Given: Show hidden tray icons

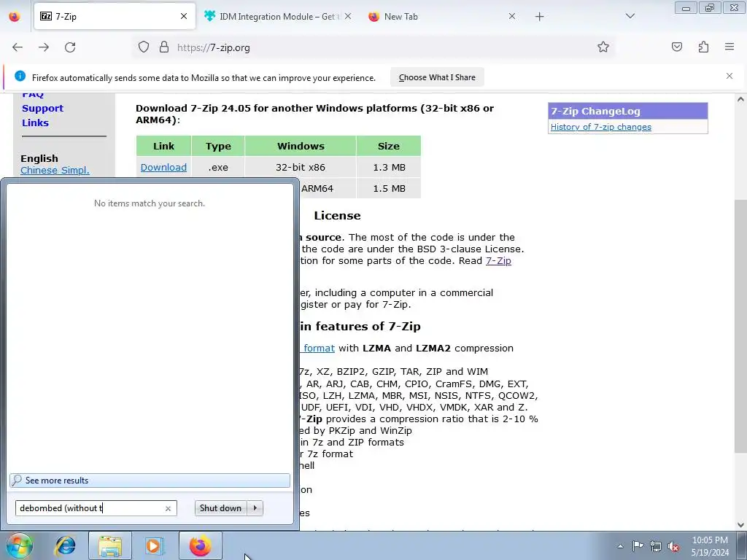Looking at the screenshot, I should pyautogui.click(x=620, y=546).
